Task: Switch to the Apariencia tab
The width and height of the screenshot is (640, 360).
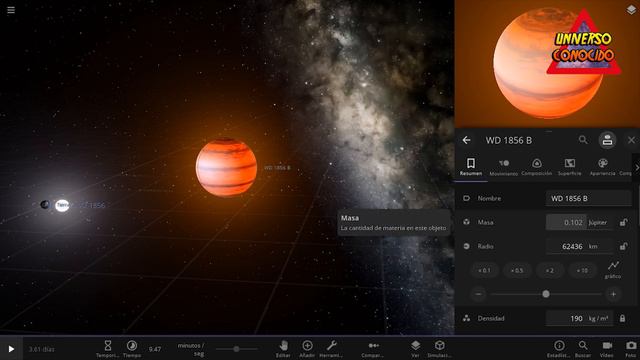Action: [x=602, y=167]
